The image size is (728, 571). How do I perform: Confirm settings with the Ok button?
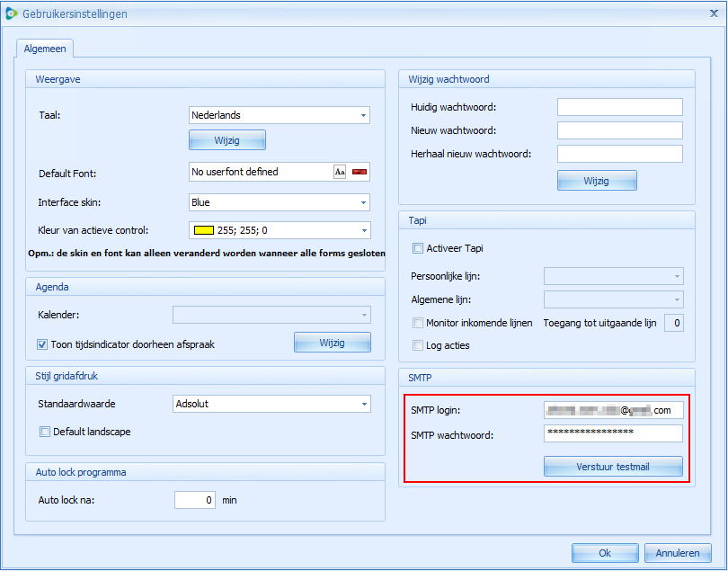click(605, 553)
